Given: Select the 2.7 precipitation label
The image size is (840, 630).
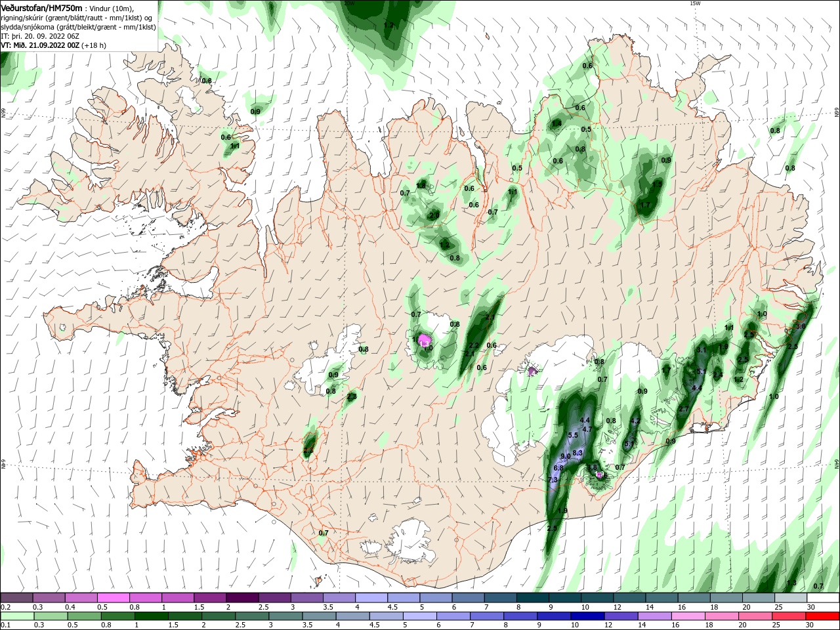Looking at the screenshot, I should tap(683, 409).
